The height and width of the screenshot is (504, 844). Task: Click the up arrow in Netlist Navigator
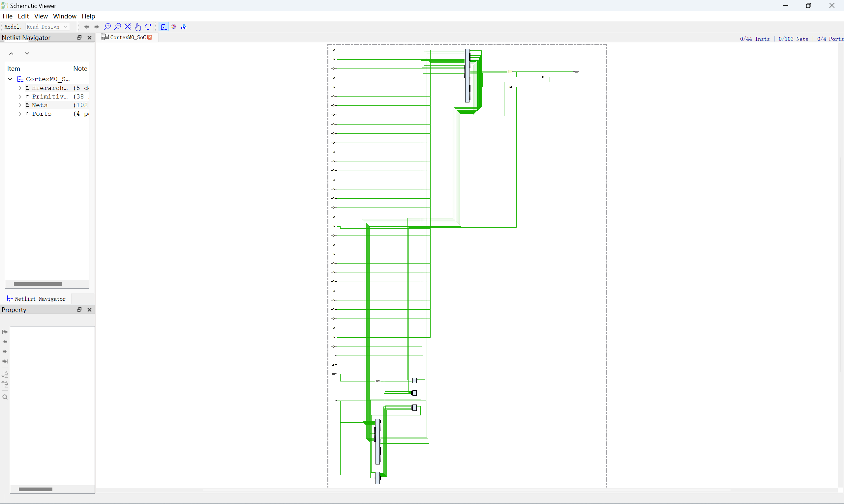[x=11, y=54]
